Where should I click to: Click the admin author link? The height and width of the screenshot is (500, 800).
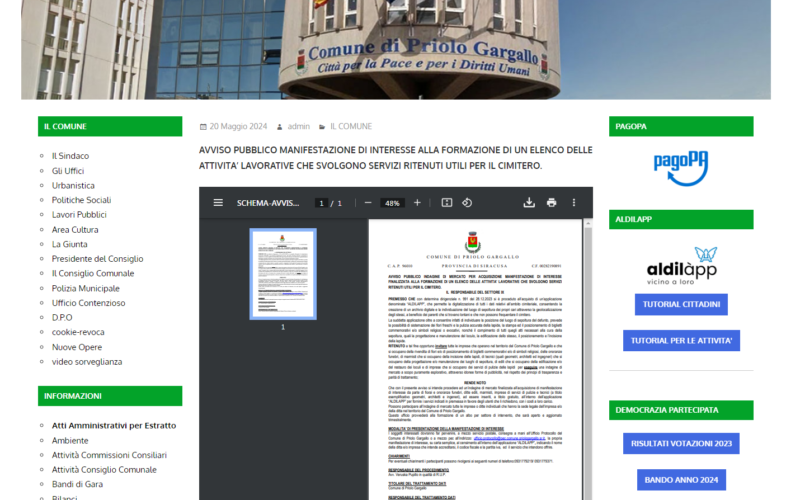(298, 127)
